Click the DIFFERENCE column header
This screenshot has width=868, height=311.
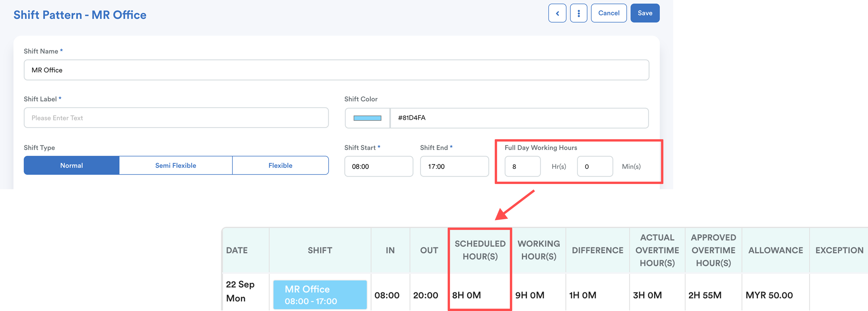597,250
